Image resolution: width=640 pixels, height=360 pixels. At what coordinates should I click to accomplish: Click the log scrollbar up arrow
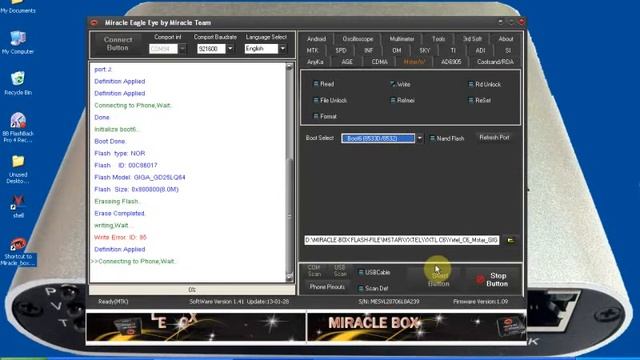289,67
